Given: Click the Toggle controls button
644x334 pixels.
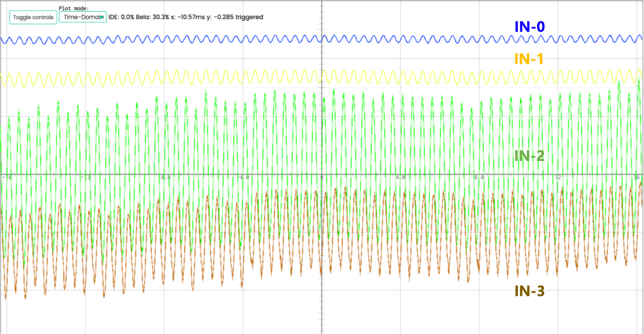Looking at the screenshot, I should [33, 17].
